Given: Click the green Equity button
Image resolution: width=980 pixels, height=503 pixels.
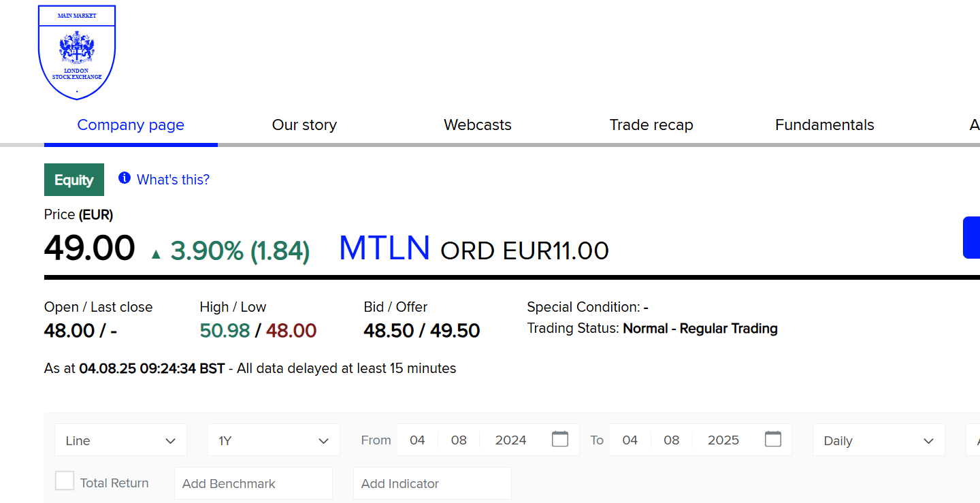Looking at the screenshot, I should 73,179.
